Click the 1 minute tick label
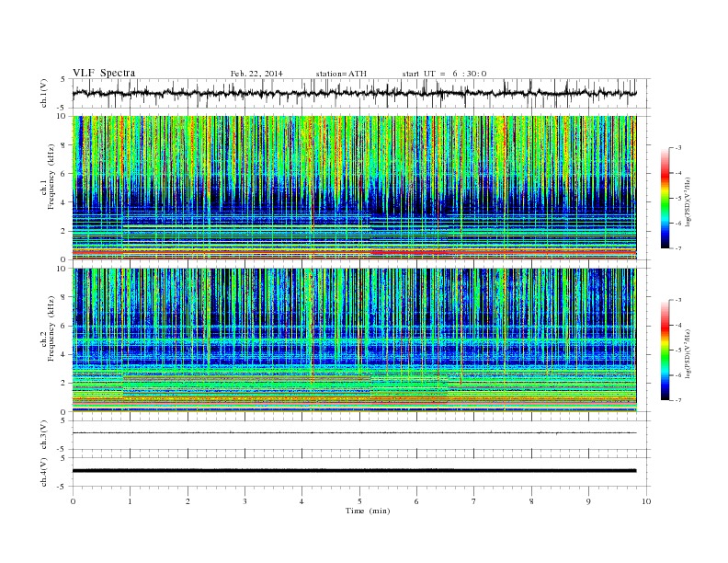This screenshot has height=563, width=728. (x=131, y=501)
